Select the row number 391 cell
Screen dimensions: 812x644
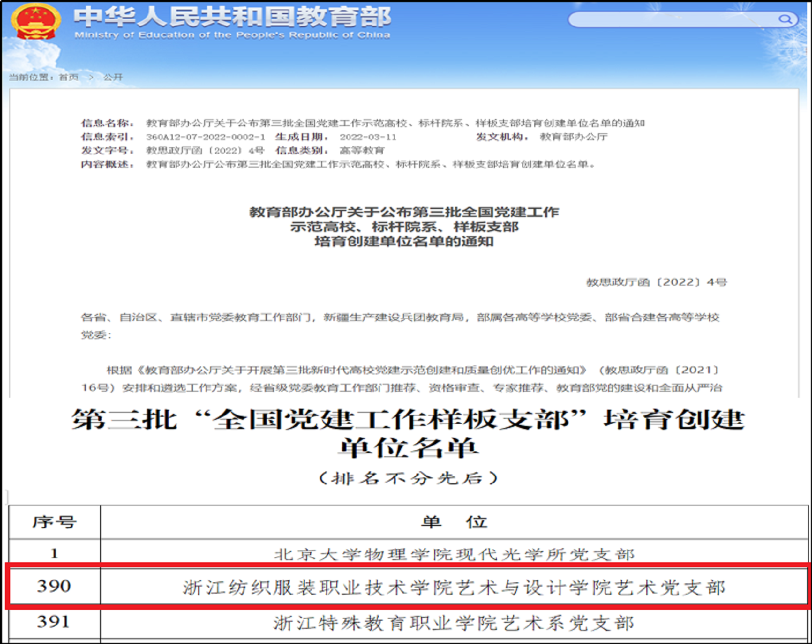point(54,622)
